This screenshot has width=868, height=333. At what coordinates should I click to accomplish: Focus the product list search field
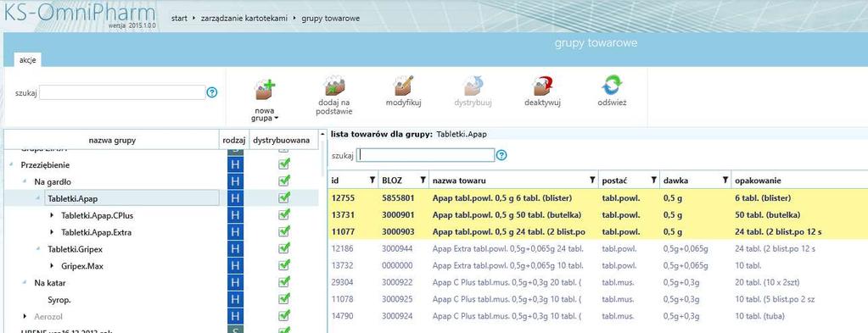click(x=426, y=155)
